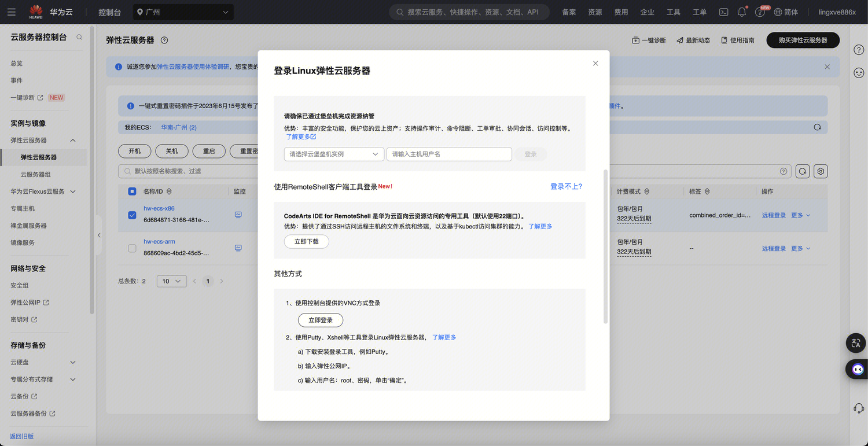The image size is (868, 446).
Task: Open 弹性公网IP external link
Action: point(30,303)
